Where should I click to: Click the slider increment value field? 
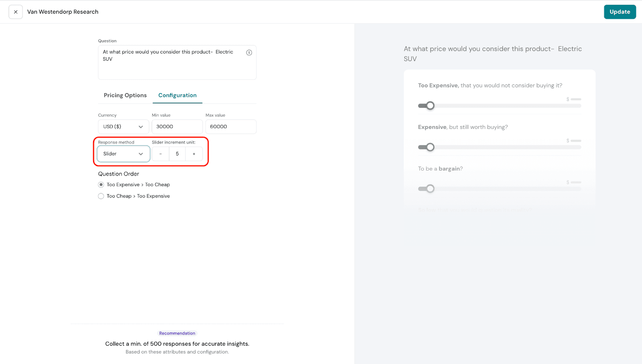pos(177,154)
